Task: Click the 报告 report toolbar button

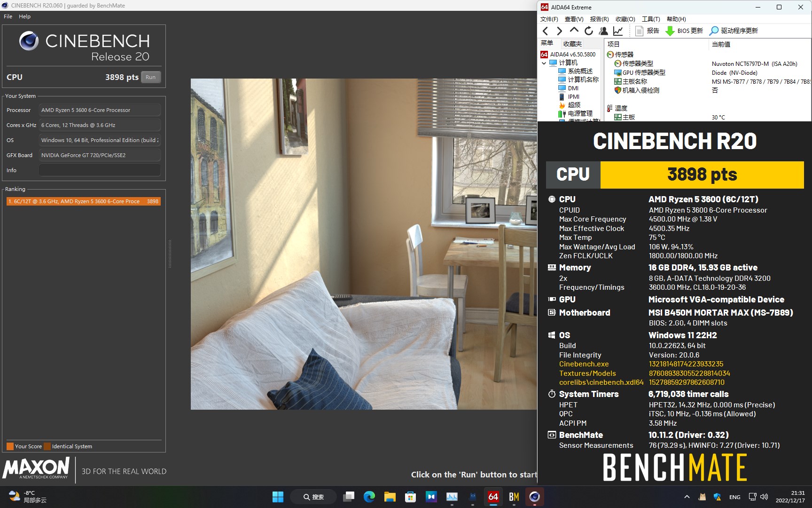Action: [x=647, y=31]
